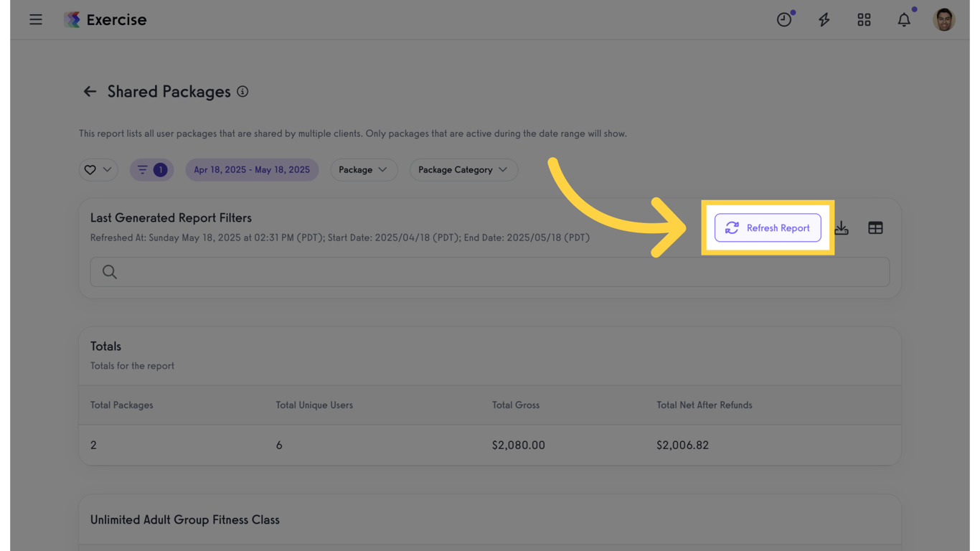Go back using the left arrow

tap(90, 92)
